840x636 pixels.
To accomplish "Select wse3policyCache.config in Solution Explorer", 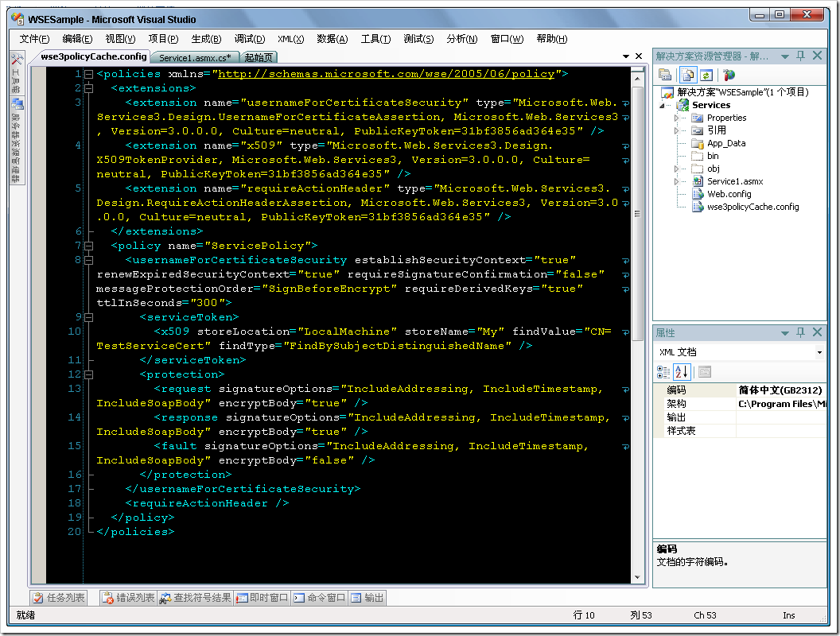I will click(752, 207).
